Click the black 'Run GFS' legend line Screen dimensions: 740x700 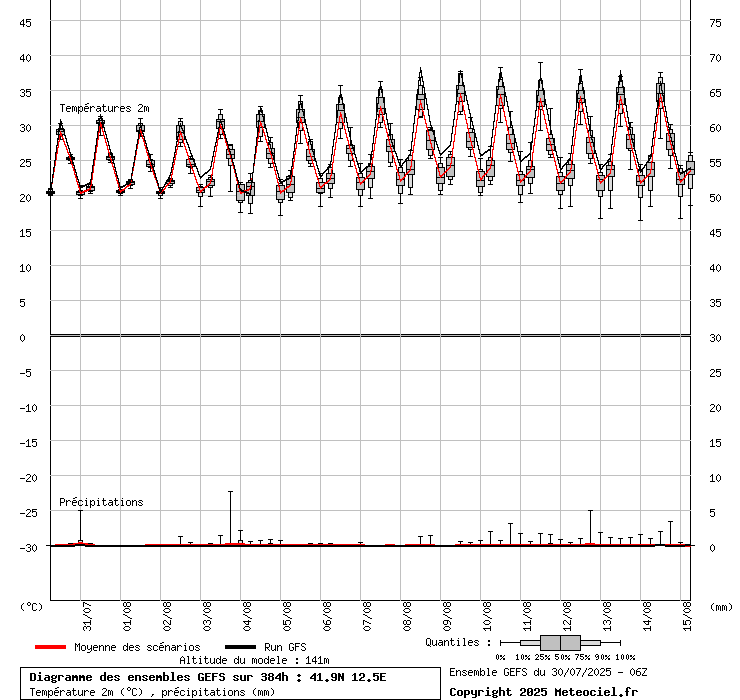[x=241, y=647]
